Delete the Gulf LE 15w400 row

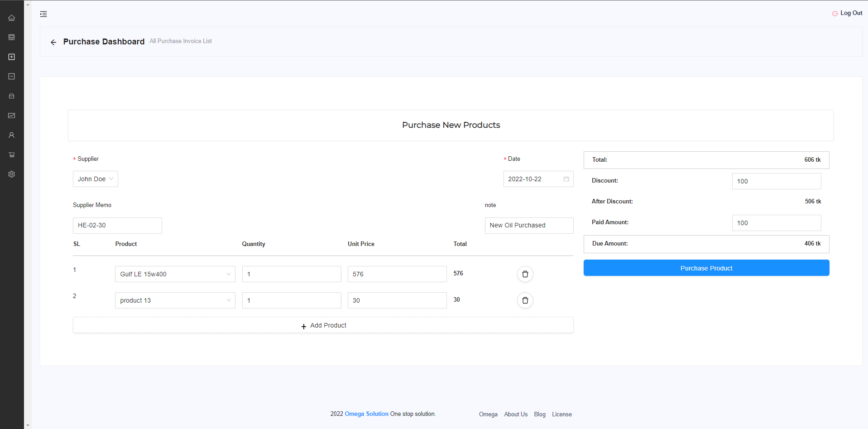coord(525,274)
